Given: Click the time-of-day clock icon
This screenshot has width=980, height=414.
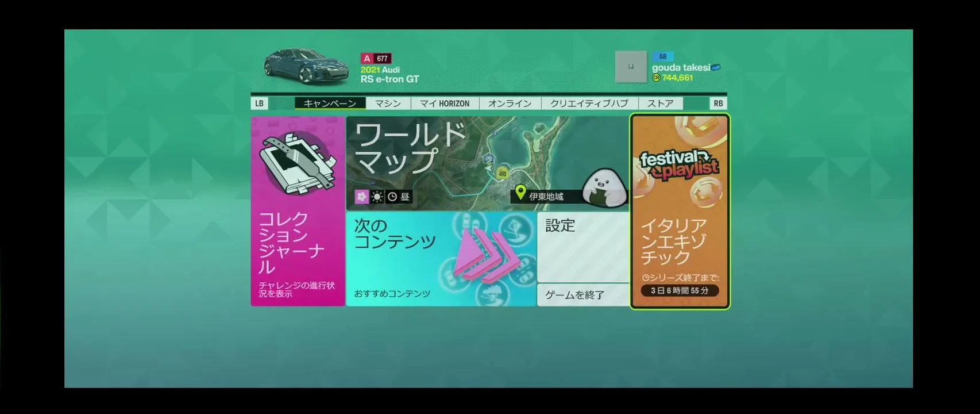Looking at the screenshot, I should [392, 197].
